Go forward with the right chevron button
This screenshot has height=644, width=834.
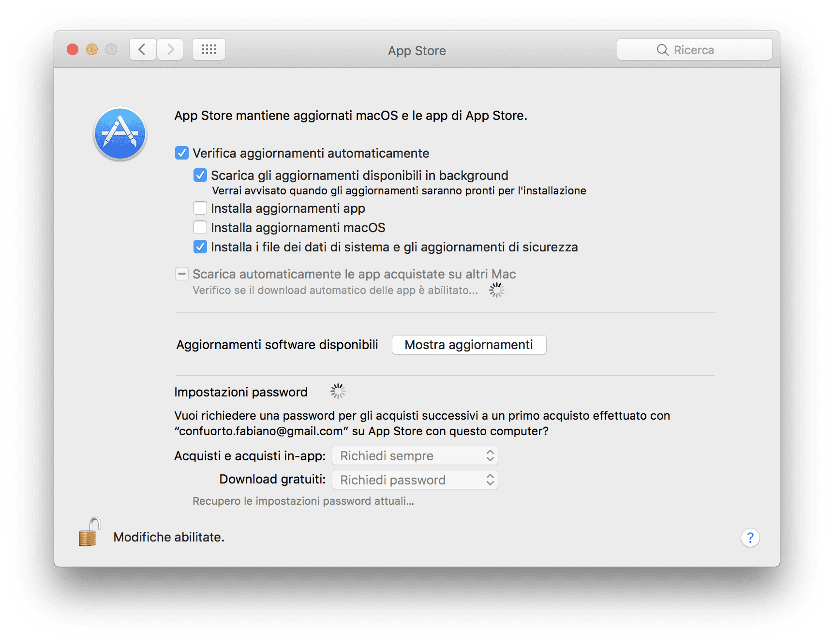click(170, 49)
